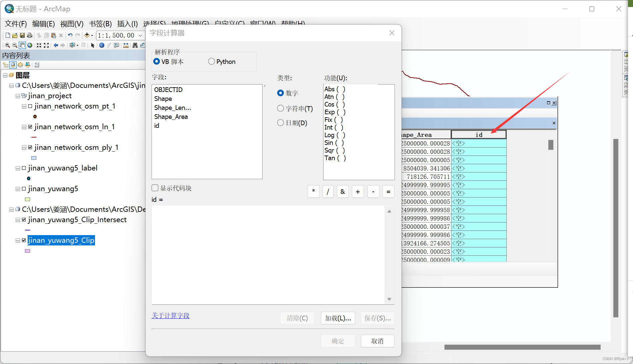The width and height of the screenshot is (633, 364).
Task: Open the HTML Popup tool icon
Action: pyautogui.click(x=116, y=45)
